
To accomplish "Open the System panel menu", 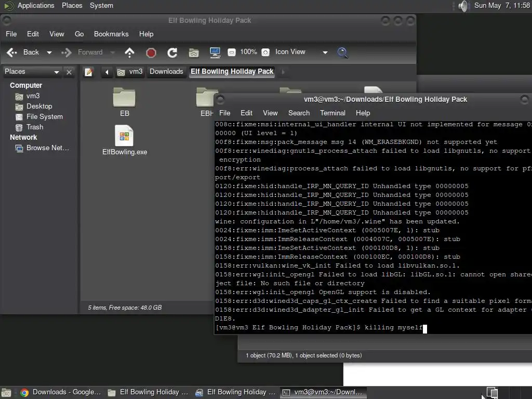I will (x=101, y=5).
